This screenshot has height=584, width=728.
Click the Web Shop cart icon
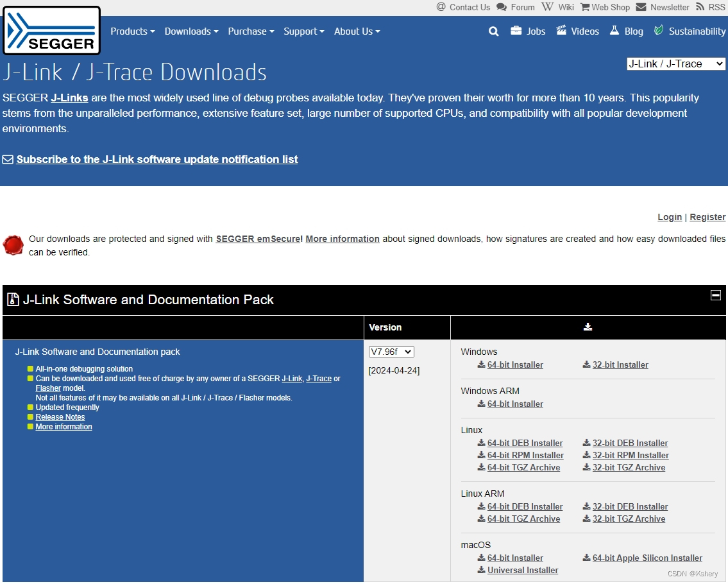tap(585, 7)
